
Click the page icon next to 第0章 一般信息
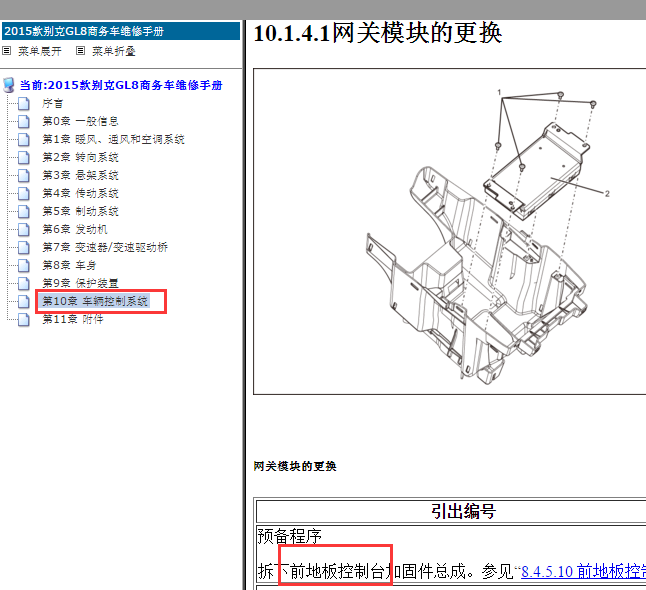click(24, 122)
